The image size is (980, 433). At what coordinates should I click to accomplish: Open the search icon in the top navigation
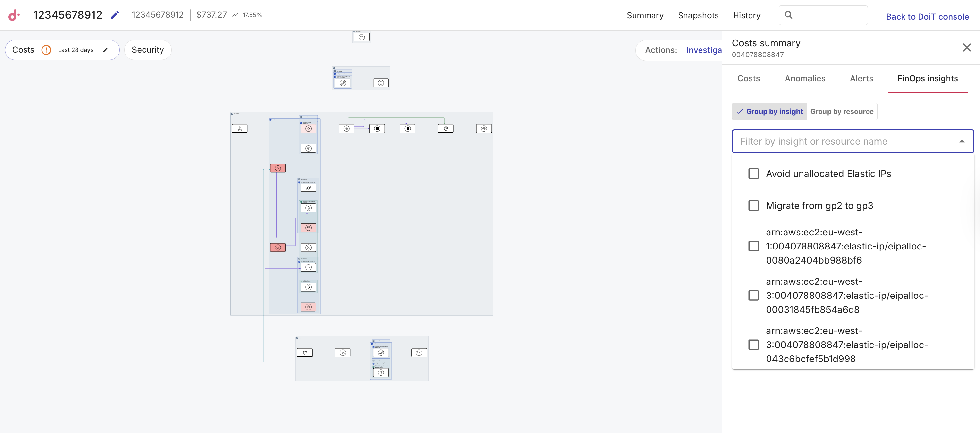pyautogui.click(x=789, y=15)
